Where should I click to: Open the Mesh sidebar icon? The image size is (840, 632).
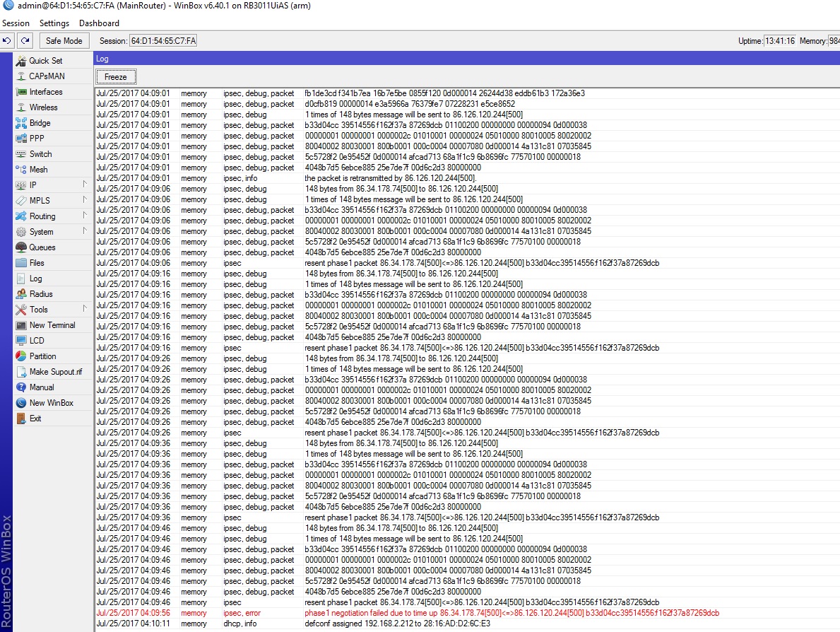tap(21, 170)
